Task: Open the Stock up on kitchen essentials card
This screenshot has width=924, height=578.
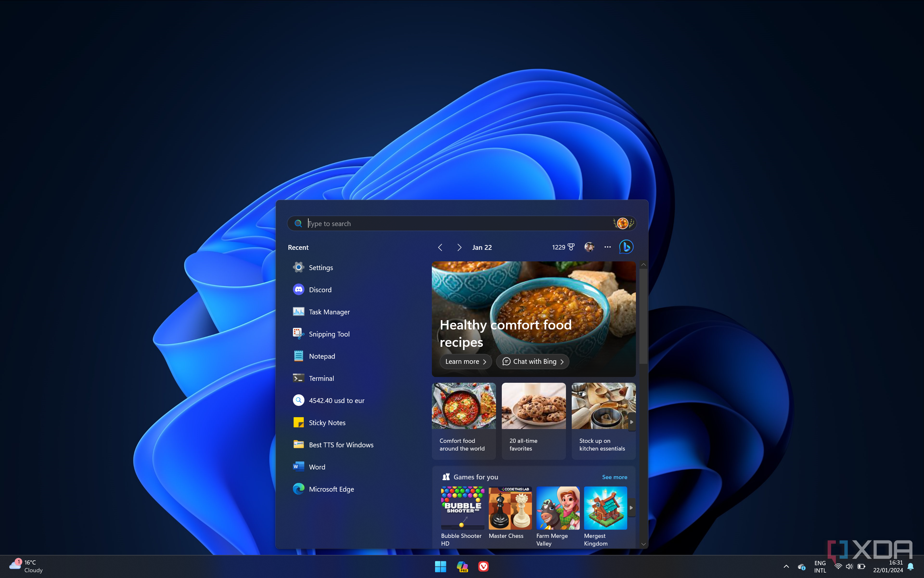Action: point(603,421)
